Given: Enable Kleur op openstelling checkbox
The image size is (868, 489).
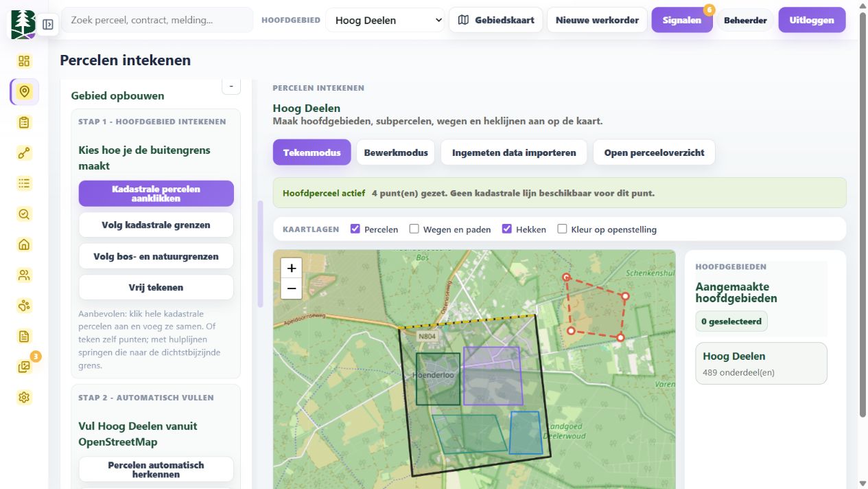Looking at the screenshot, I should (563, 229).
